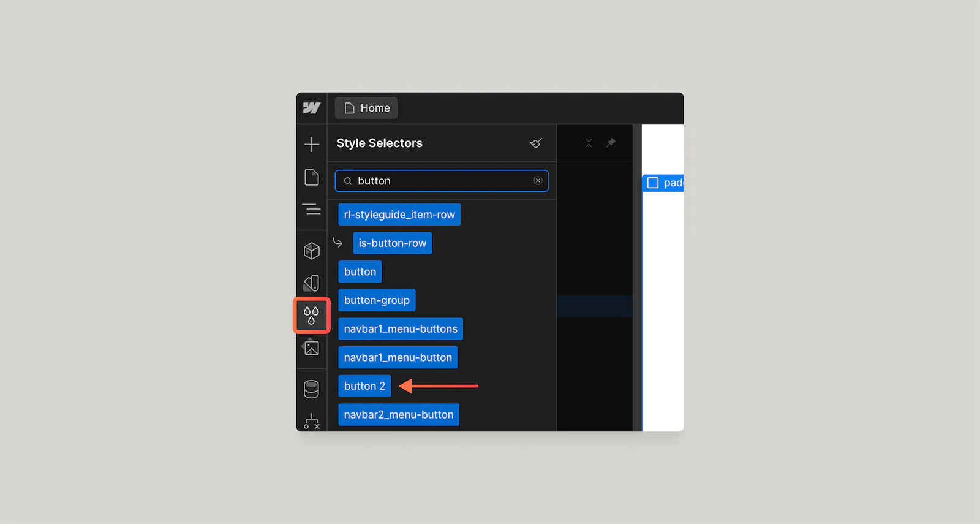Open the Navigator panel icon
This screenshot has width=980, height=524.
(x=312, y=209)
